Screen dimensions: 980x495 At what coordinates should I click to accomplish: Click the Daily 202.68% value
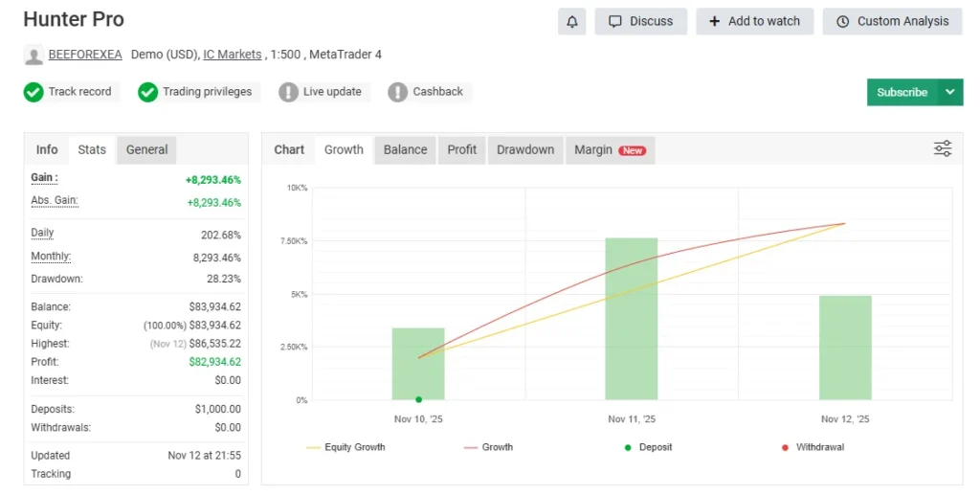pyautogui.click(x=221, y=235)
